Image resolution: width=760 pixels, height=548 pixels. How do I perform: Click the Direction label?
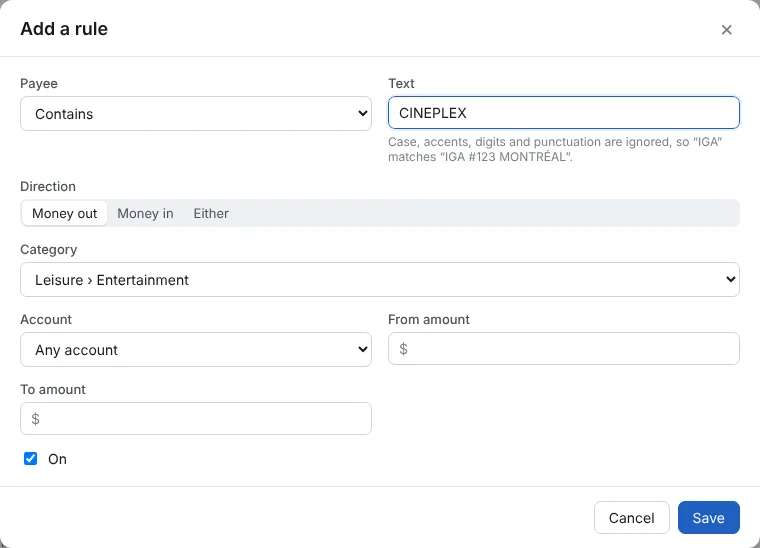(48, 187)
